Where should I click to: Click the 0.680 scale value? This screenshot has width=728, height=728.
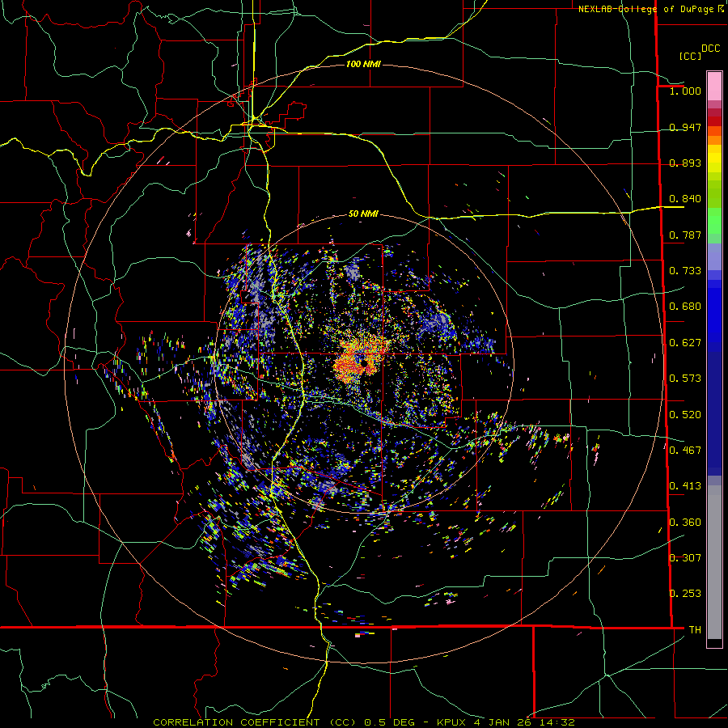(x=685, y=307)
